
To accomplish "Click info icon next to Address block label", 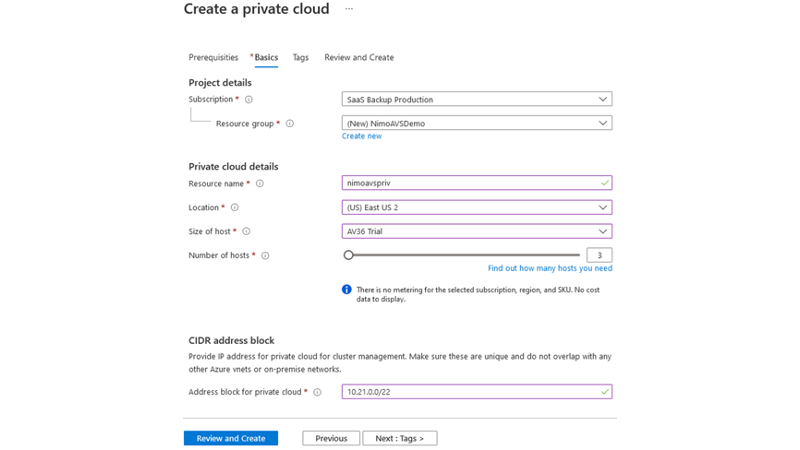I will (x=318, y=392).
